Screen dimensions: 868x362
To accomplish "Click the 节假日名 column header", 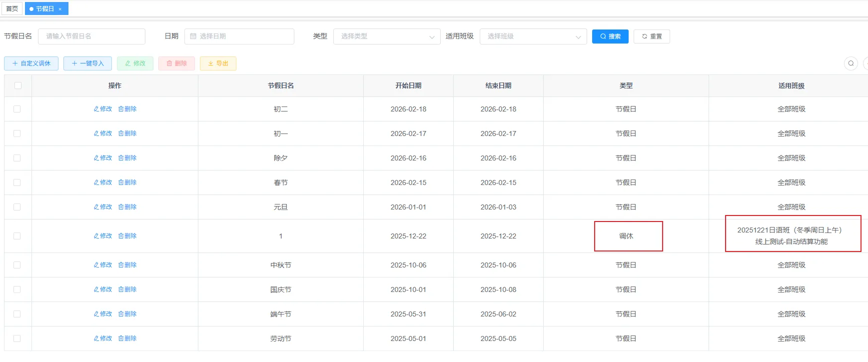I will (281, 86).
